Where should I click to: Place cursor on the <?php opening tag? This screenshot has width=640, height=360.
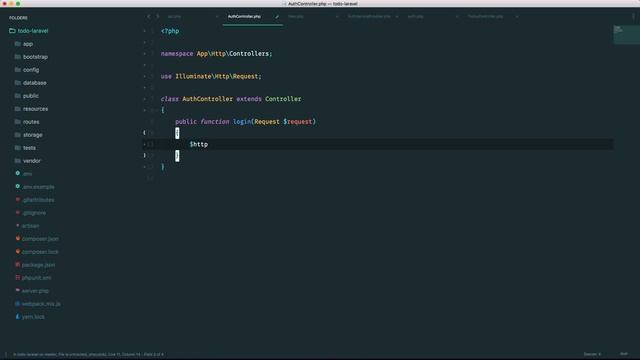pyautogui.click(x=170, y=31)
